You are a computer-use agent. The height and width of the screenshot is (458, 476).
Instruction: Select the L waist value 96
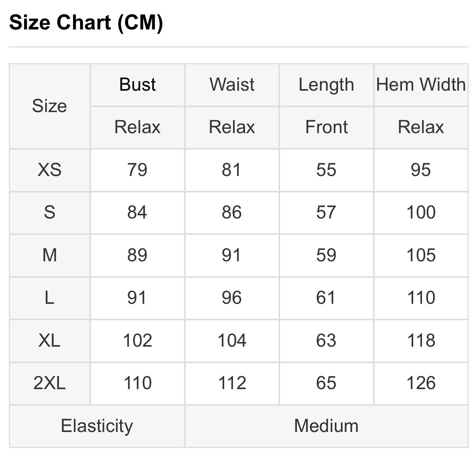pos(232,298)
